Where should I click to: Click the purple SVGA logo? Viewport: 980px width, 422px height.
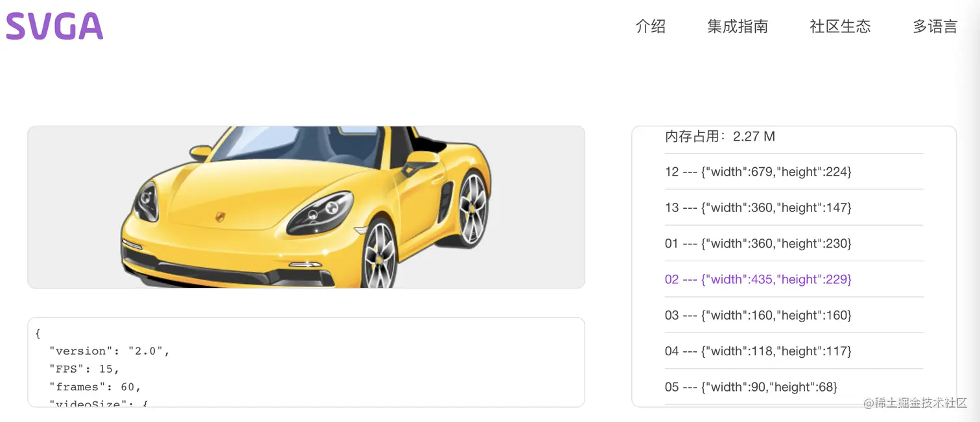tap(54, 27)
